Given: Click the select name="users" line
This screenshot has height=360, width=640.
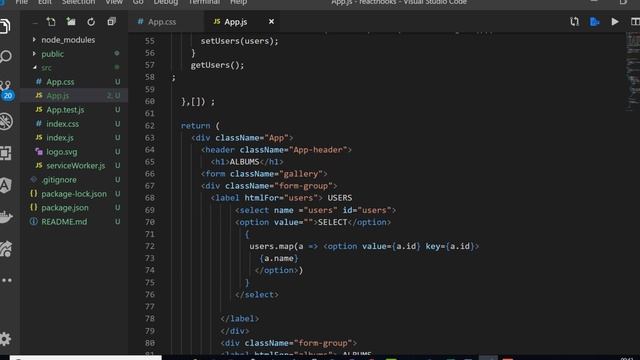Looking at the screenshot, I should click(x=316, y=210).
